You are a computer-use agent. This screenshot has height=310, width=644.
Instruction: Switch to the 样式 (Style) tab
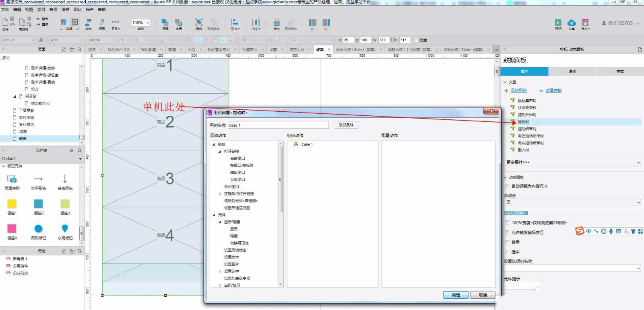coord(620,72)
